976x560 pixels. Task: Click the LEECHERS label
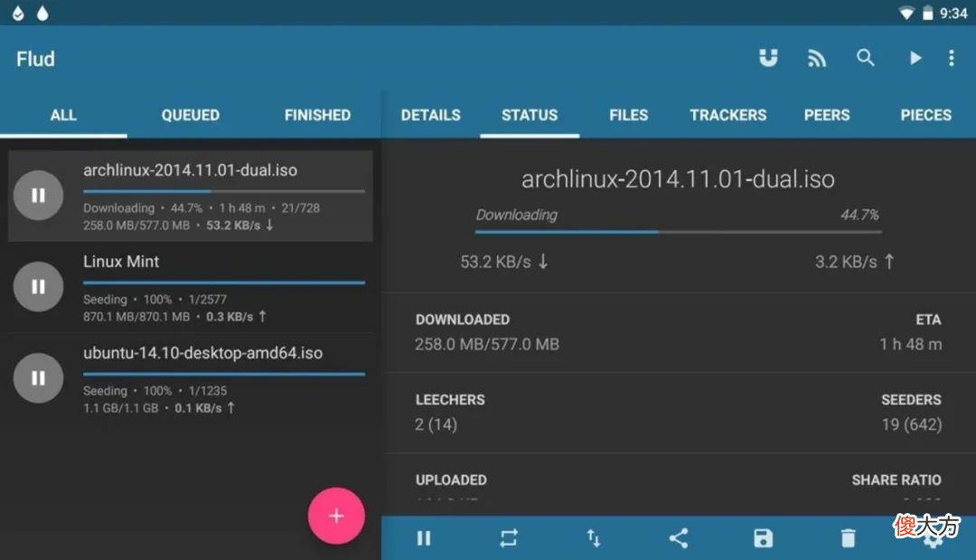450,400
